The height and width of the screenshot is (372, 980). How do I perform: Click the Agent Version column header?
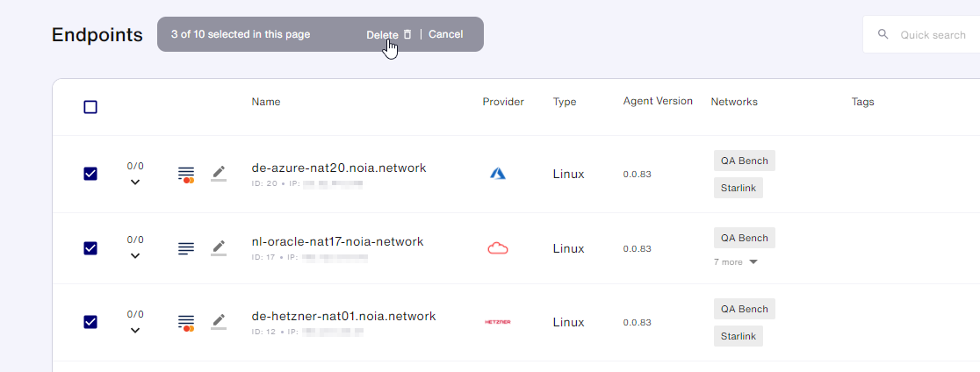(x=658, y=101)
